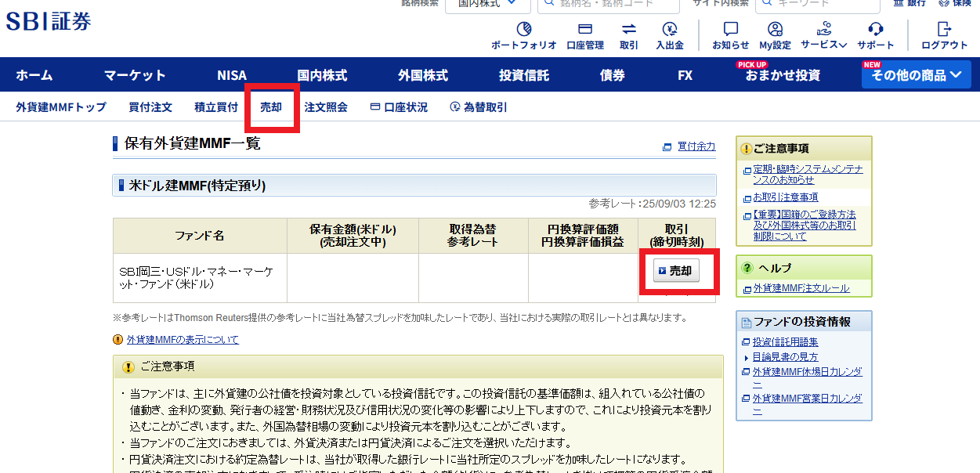Open the 債券 menu

[613, 75]
